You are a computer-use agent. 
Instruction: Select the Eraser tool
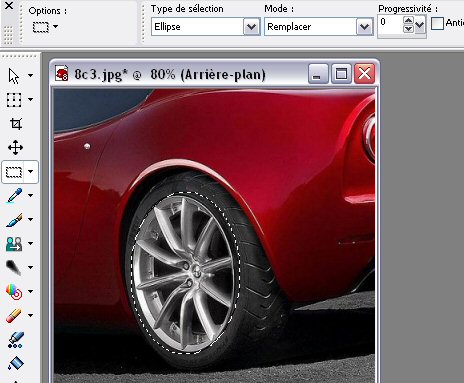[14, 315]
